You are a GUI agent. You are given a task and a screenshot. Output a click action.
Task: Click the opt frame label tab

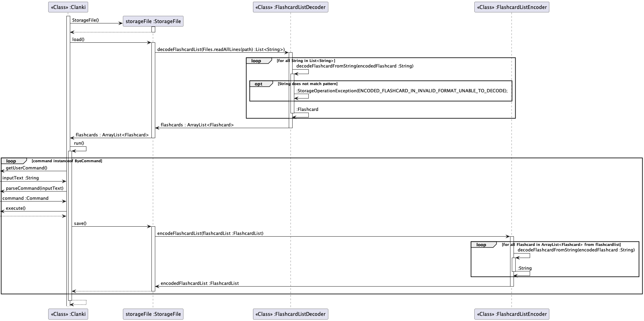[x=258, y=84]
